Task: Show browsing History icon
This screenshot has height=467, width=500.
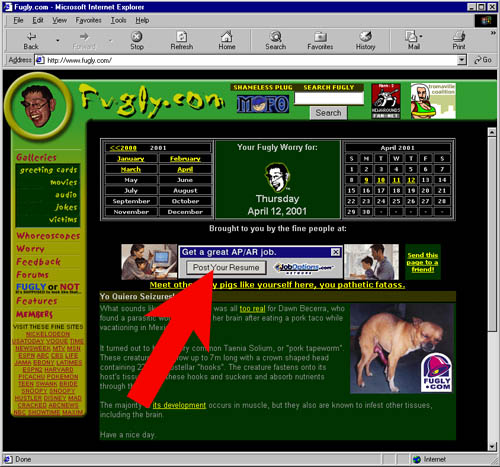Action: 365,36
